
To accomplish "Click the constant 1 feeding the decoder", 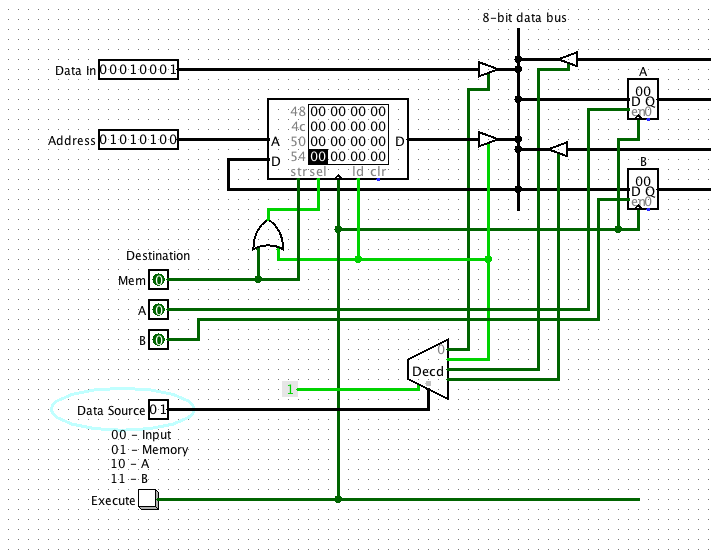I will point(290,389).
